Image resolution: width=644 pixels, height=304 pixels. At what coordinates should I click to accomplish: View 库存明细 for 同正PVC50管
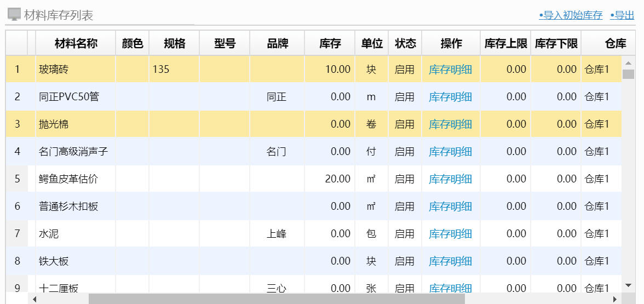450,97
